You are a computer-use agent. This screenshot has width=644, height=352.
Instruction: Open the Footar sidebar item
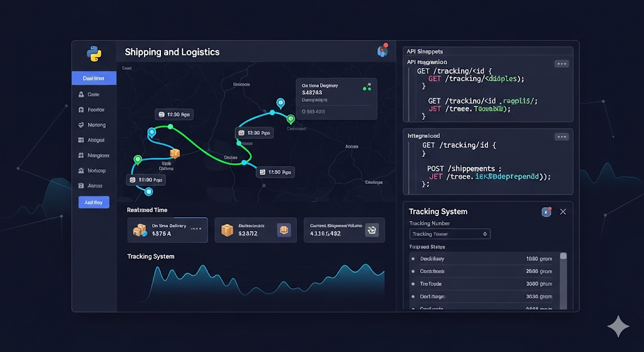click(x=94, y=110)
